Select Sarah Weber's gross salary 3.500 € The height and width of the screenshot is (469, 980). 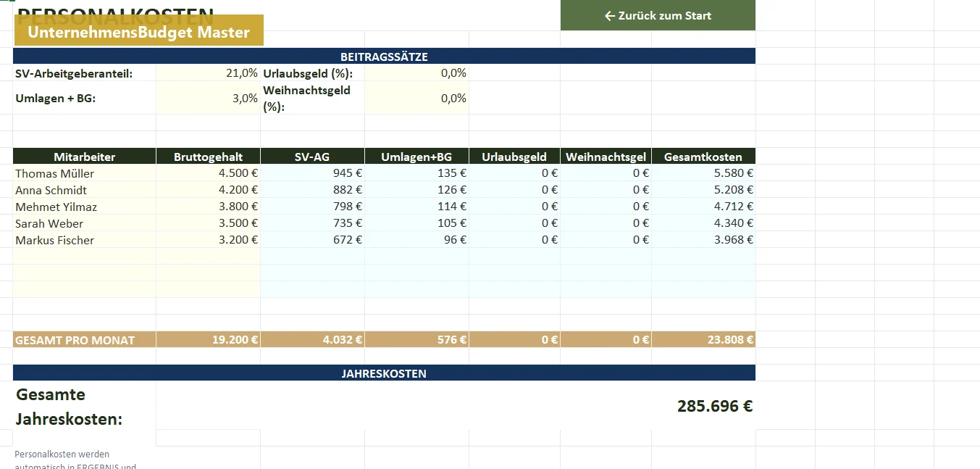tap(209, 223)
